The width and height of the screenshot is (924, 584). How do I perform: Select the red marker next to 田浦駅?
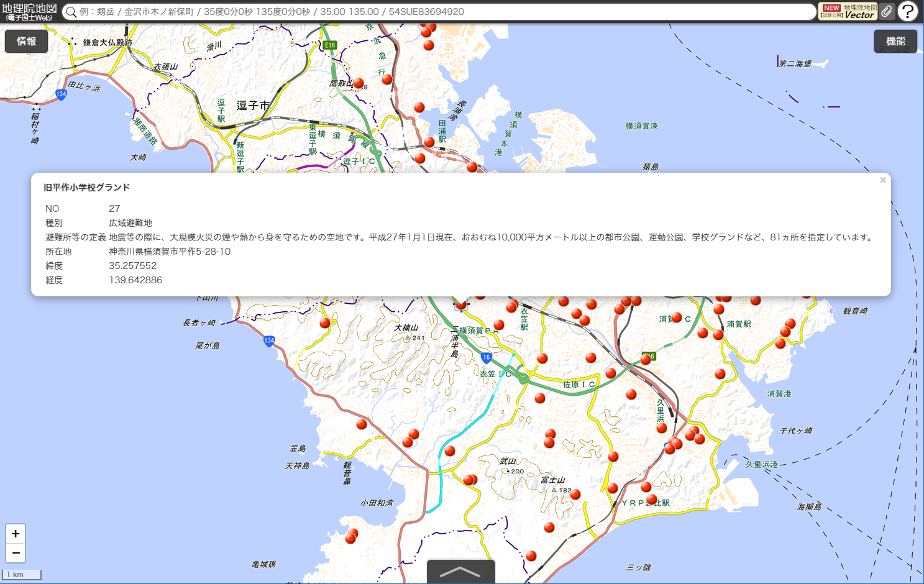coord(429,142)
